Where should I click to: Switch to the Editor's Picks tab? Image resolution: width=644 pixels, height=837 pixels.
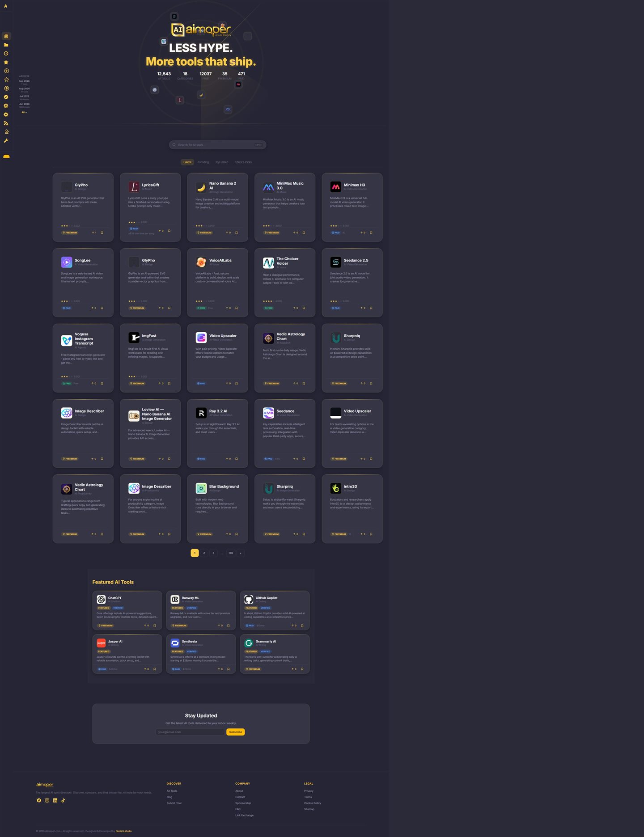tap(243, 162)
